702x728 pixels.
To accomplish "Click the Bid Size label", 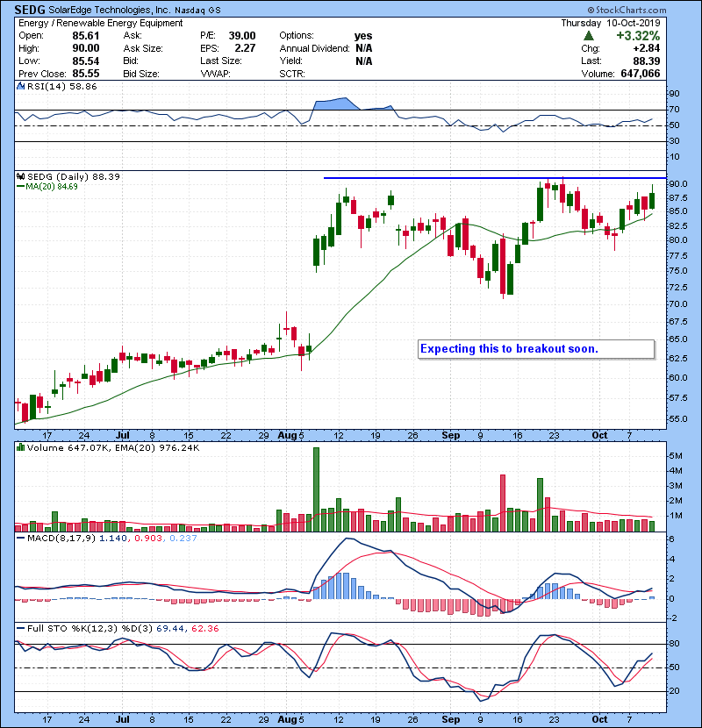I will (x=141, y=74).
